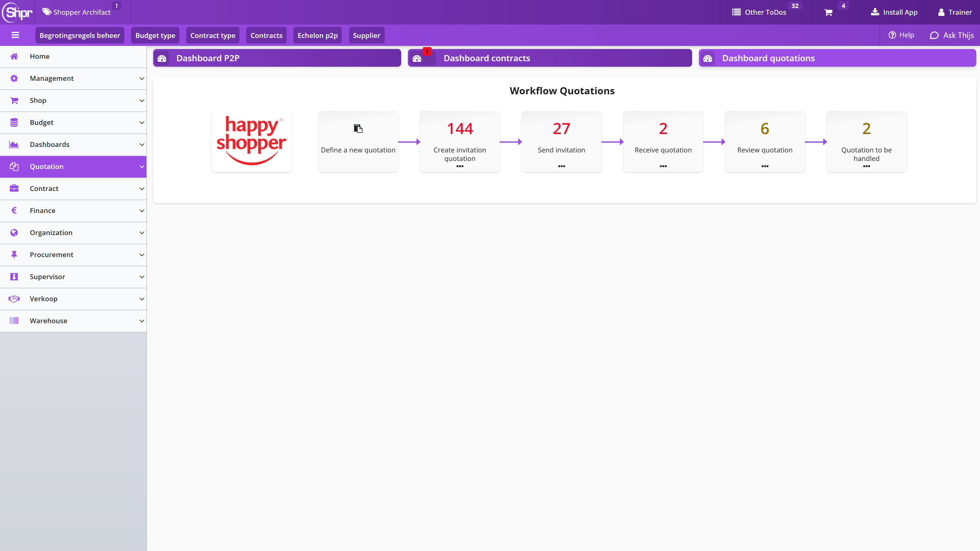Click the Dashboards chart icon
The height and width of the screenshot is (551, 980).
(14, 144)
